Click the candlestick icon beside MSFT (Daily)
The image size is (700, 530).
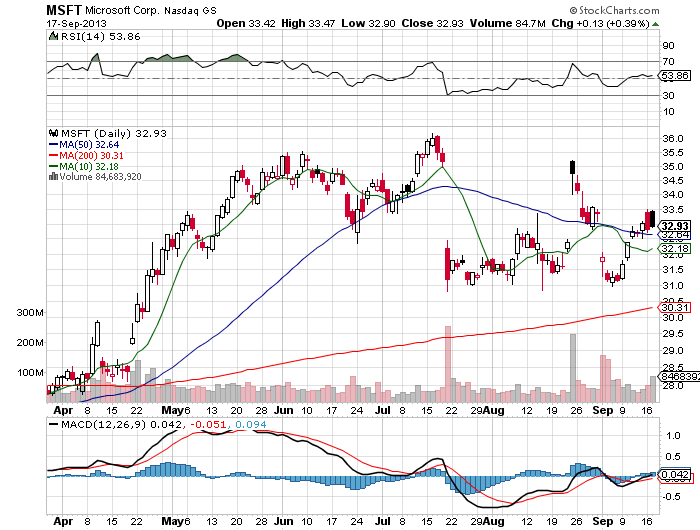(x=54, y=133)
